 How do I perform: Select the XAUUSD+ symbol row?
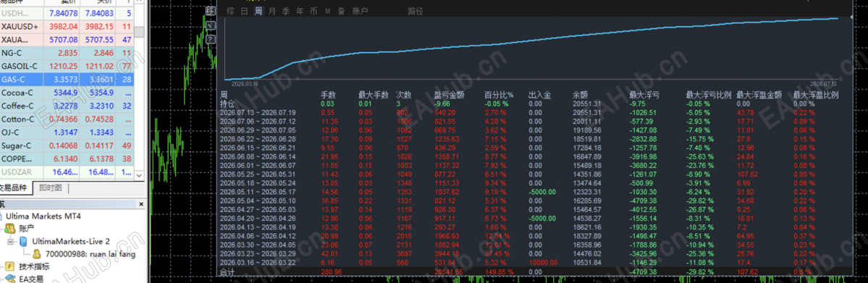point(67,26)
